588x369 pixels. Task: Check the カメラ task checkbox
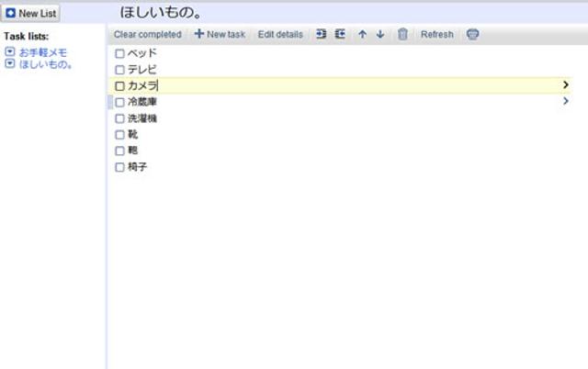point(119,86)
